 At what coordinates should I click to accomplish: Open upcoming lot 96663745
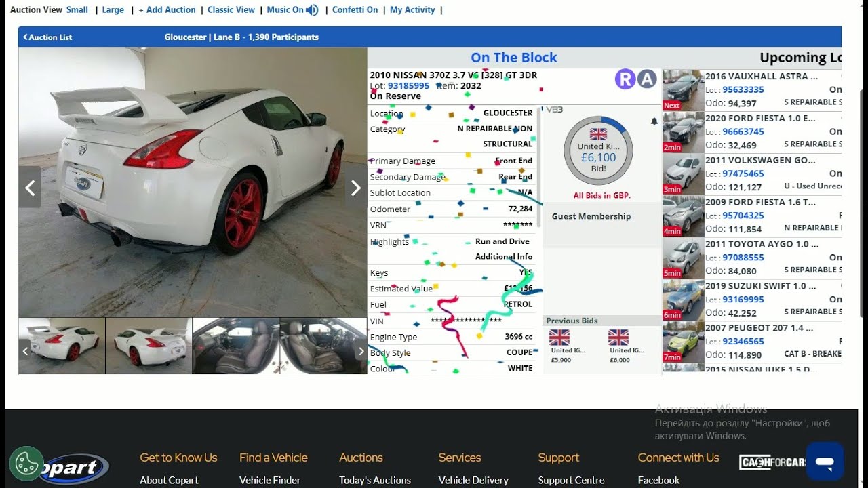pyautogui.click(x=743, y=131)
